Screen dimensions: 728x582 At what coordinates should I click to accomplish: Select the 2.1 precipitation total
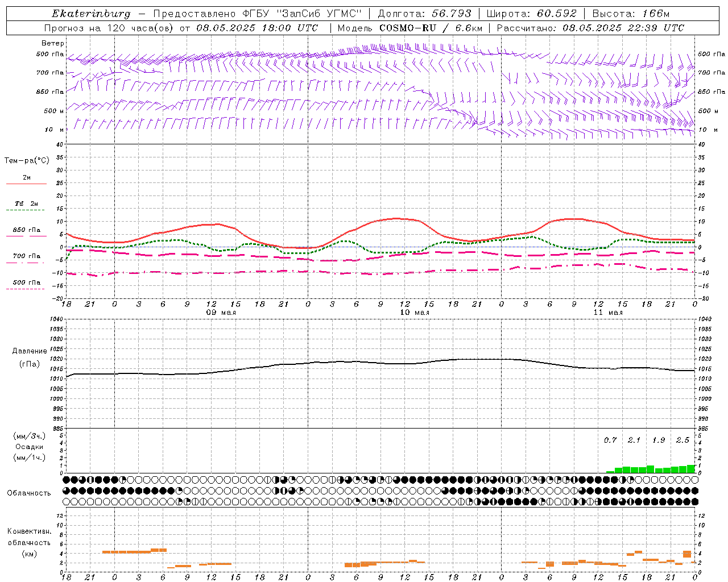click(634, 440)
